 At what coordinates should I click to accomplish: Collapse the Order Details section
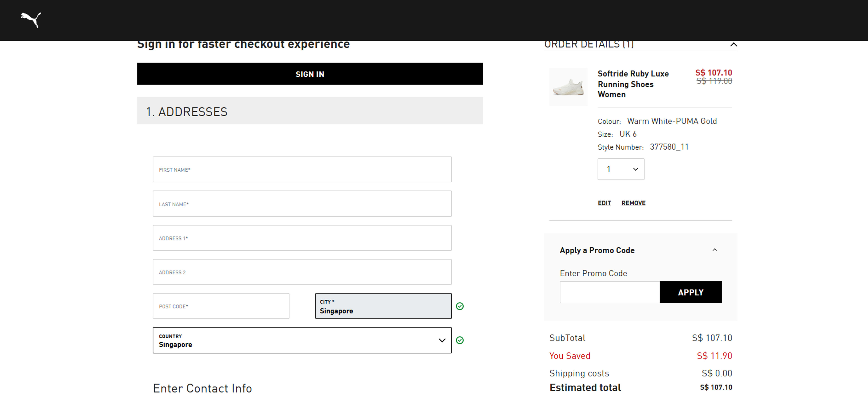(733, 45)
